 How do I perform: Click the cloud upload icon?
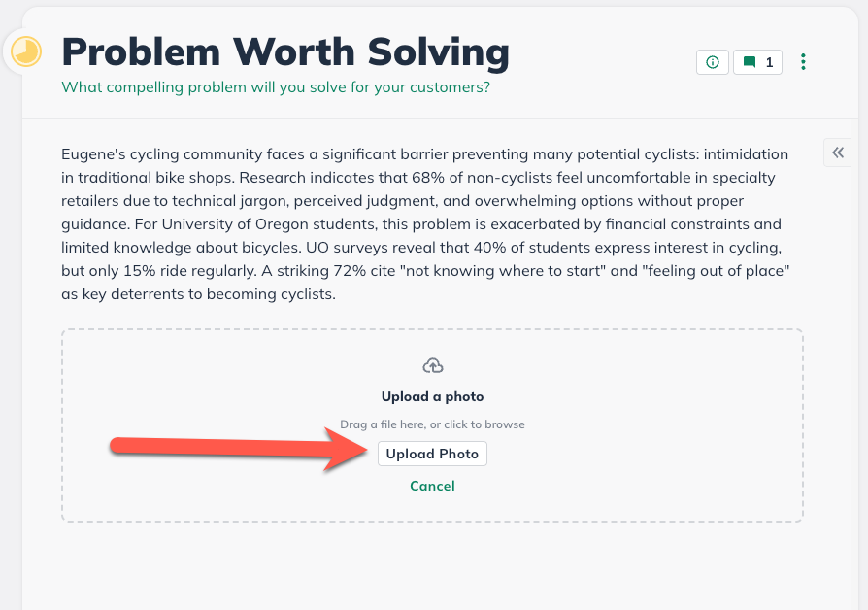point(433,366)
